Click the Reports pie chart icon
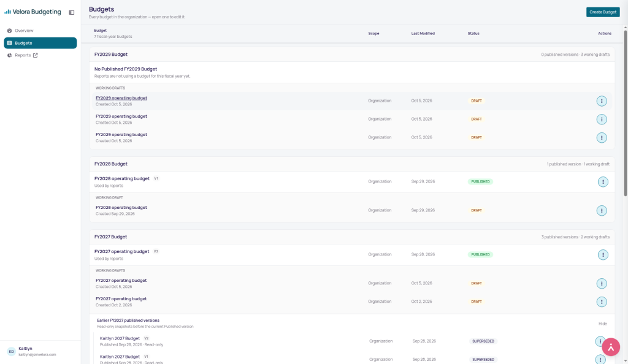The width and height of the screenshot is (628, 364). point(9,55)
